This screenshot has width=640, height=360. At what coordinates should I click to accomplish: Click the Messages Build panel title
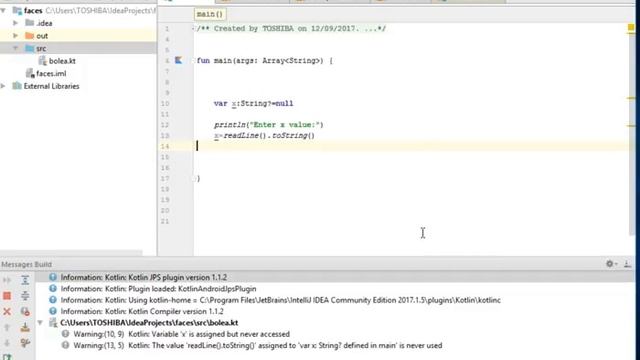(27, 264)
